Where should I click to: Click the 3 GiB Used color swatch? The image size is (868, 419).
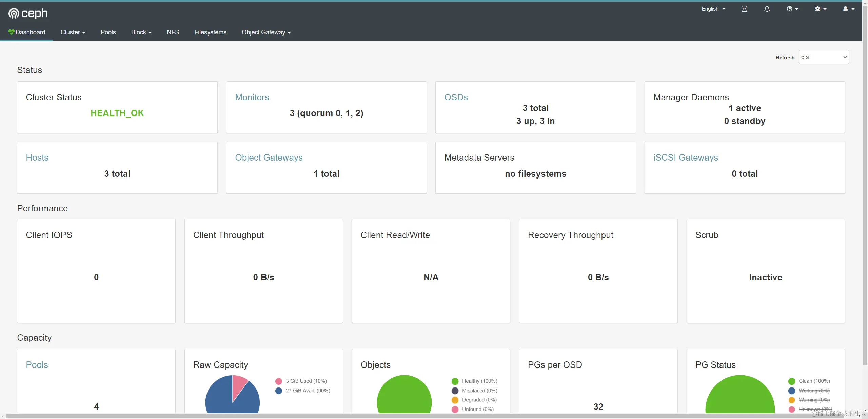click(279, 381)
